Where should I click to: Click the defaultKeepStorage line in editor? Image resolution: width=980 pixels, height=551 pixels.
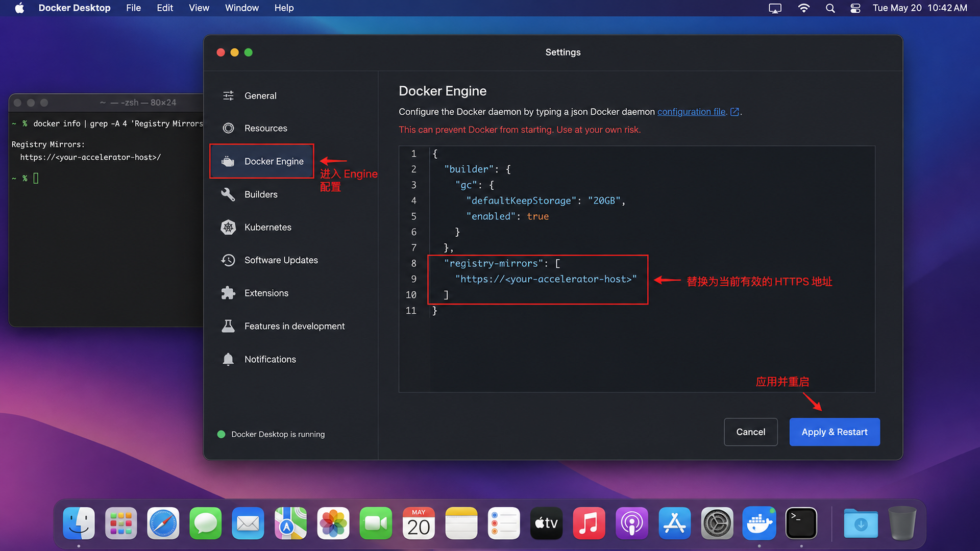pyautogui.click(x=545, y=201)
